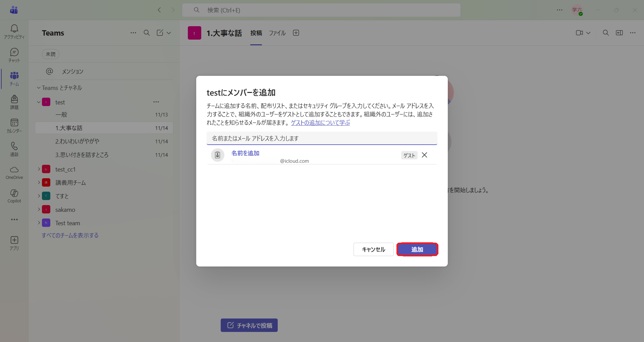Image resolution: width=644 pixels, height=342 pixels.
Task: Select the Posts tab
Action: (256, 33)
